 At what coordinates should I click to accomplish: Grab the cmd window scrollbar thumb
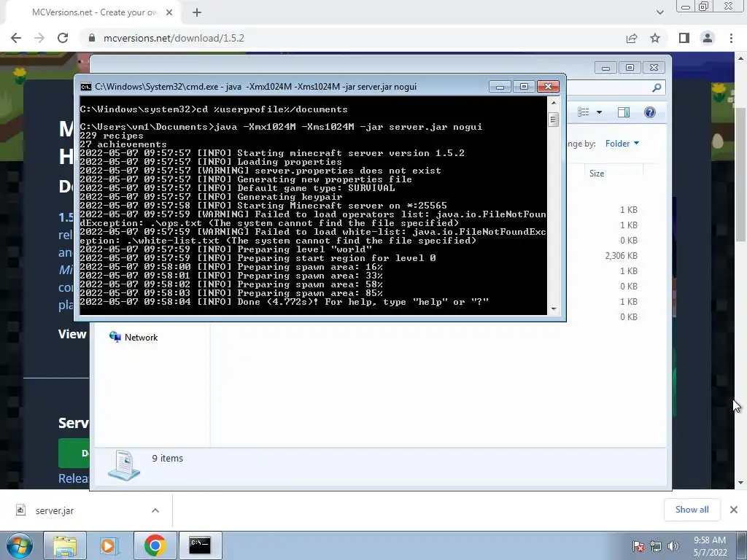553,119
